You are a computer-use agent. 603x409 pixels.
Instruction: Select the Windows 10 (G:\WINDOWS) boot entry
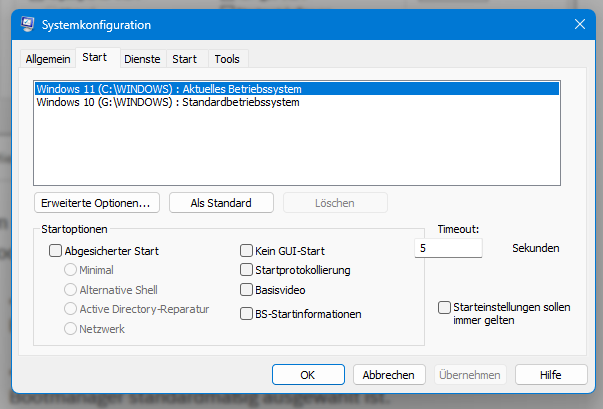[x=297, y=102]
